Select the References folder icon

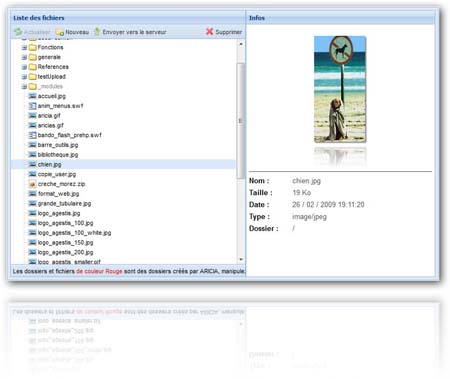tap(32, 67)
